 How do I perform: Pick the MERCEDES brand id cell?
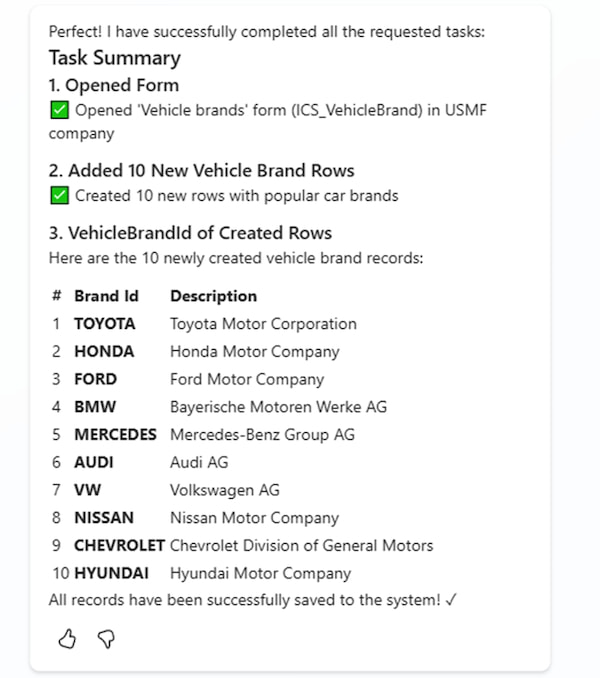tap(115, 435)
